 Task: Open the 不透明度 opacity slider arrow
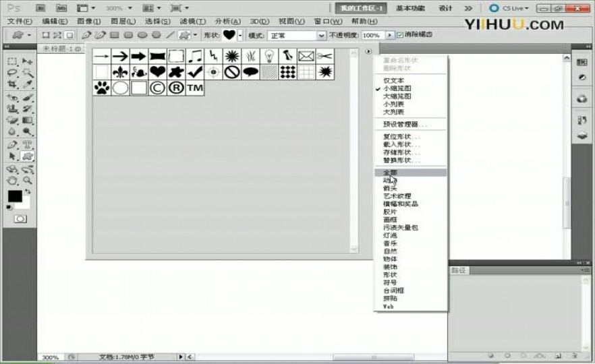(389, 35)
